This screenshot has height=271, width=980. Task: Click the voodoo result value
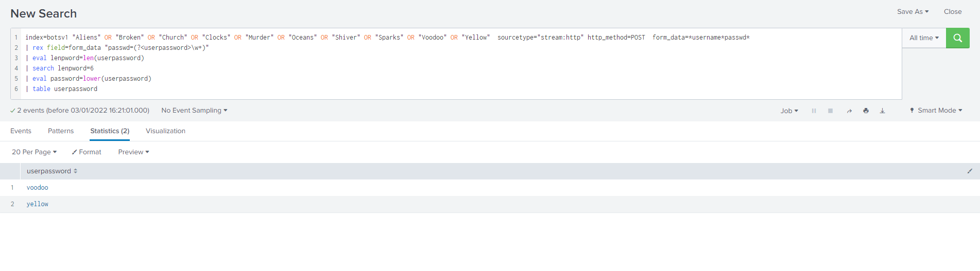point(38,188)
